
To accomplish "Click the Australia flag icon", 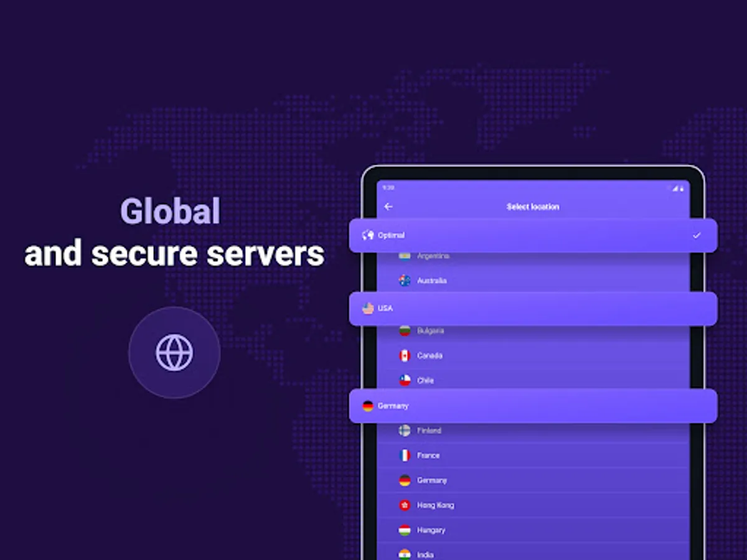I will [x=405, y=281].
